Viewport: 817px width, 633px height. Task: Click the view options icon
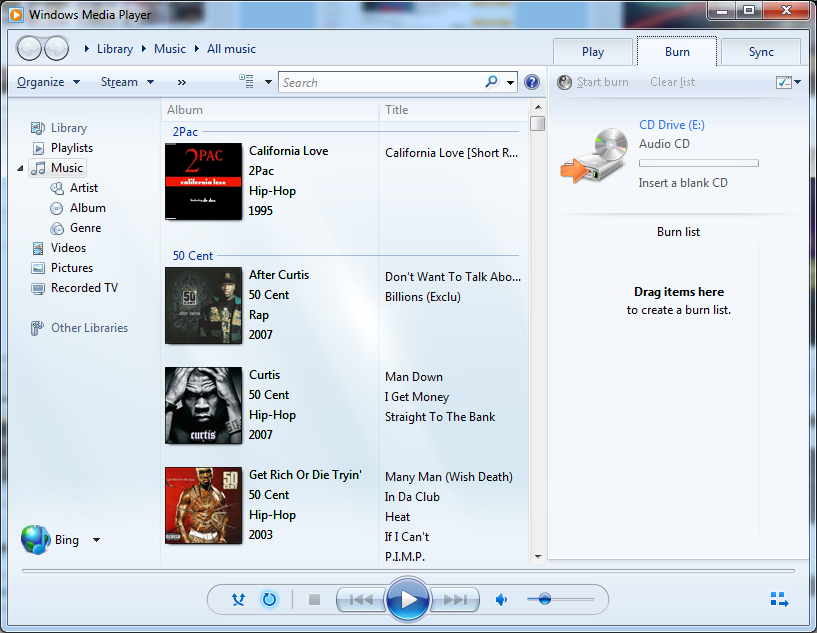point(246,82)
